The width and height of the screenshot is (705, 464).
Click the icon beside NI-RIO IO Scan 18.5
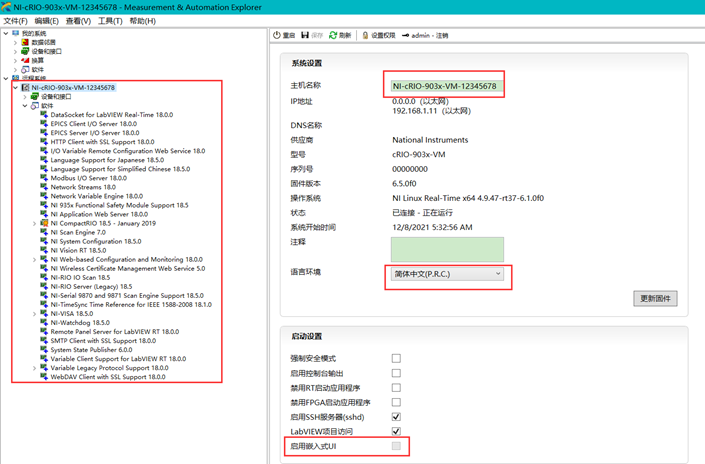(x=44, y=277)
